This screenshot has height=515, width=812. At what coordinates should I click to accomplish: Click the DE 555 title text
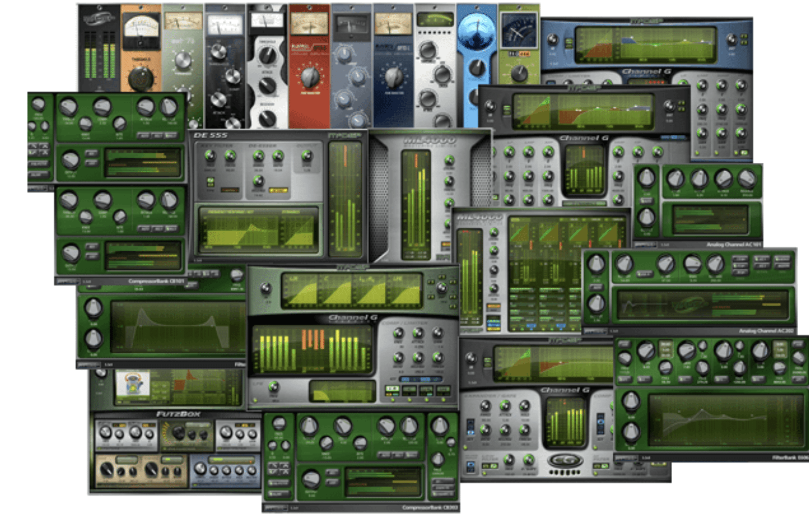210,135
